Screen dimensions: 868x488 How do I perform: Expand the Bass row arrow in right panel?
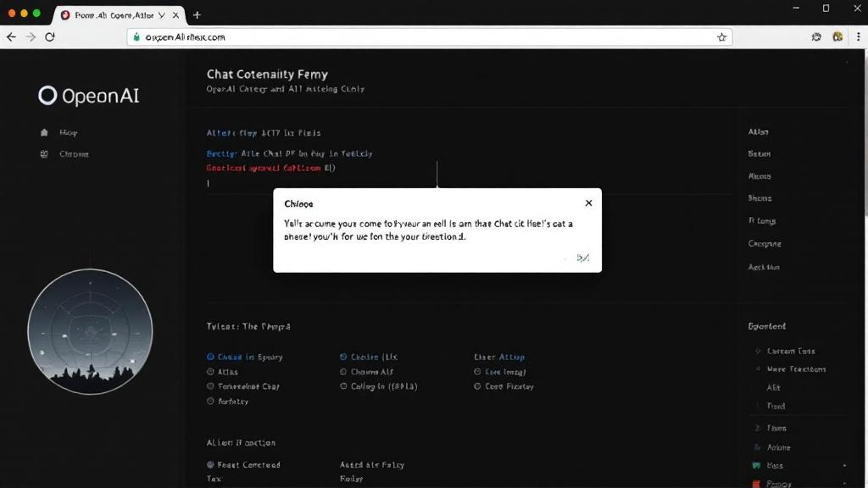[x=845, y=466]
